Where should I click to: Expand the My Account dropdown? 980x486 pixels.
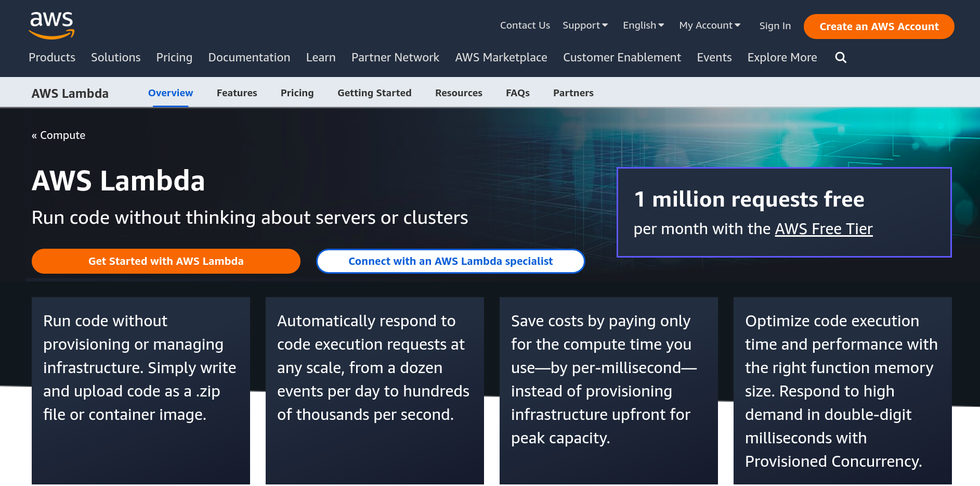click(x=710, y=25)
